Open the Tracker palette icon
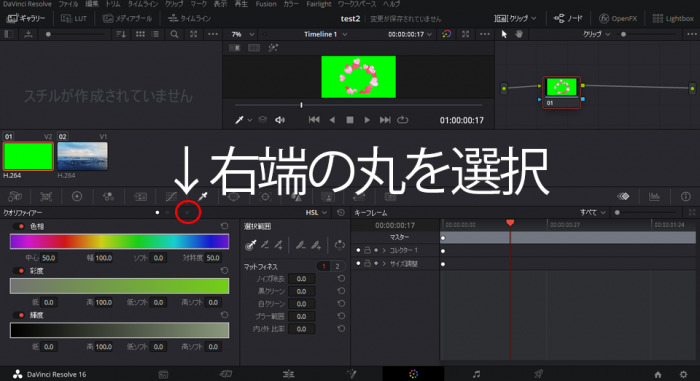700x381 pixels. 265,197
